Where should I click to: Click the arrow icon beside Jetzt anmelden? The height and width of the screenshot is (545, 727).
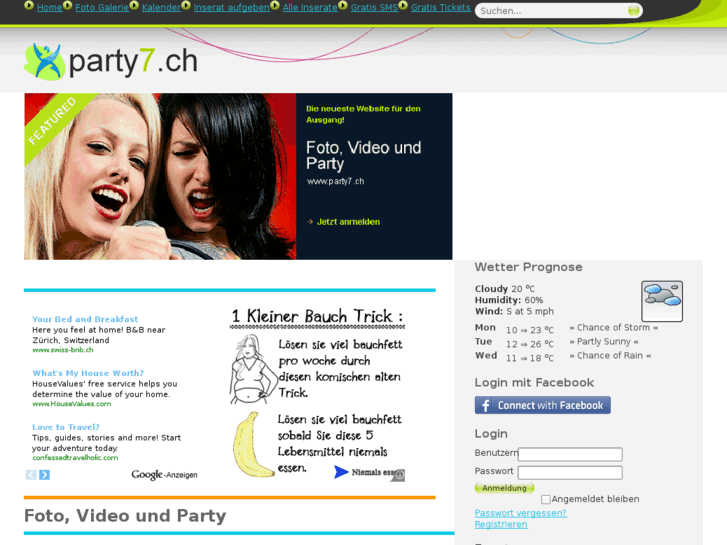click(x=310, y=222)
